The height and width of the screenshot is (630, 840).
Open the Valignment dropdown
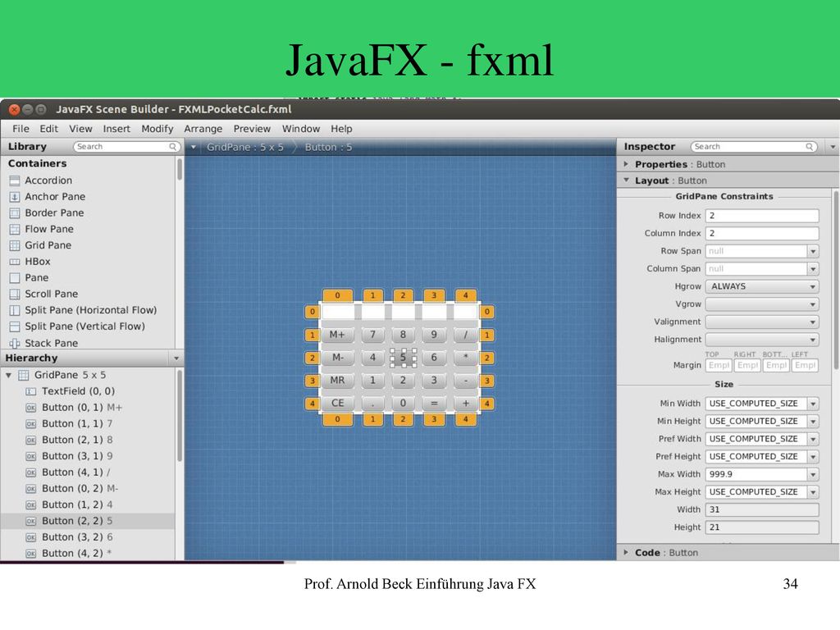(762, 322)
